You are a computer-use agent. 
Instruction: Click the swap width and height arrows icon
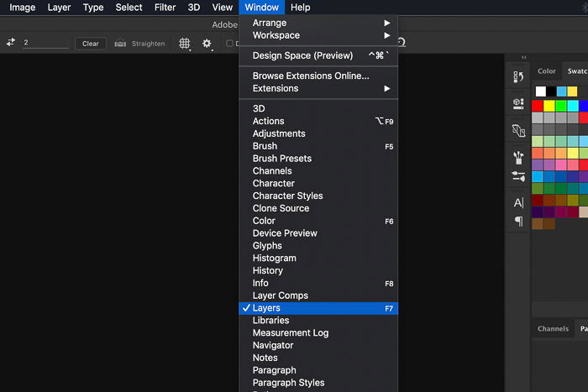(11, 42)
